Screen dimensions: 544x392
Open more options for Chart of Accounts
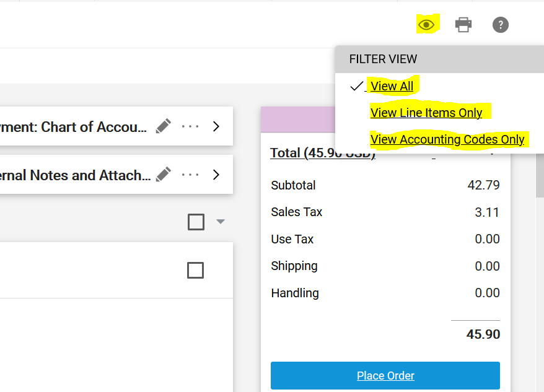coord(190,126)
